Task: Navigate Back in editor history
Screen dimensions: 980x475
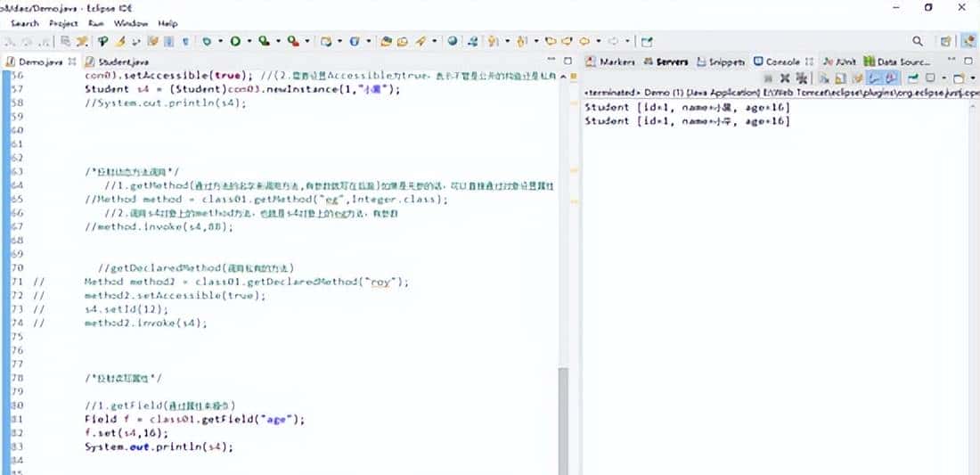Action: click(584, 41)
